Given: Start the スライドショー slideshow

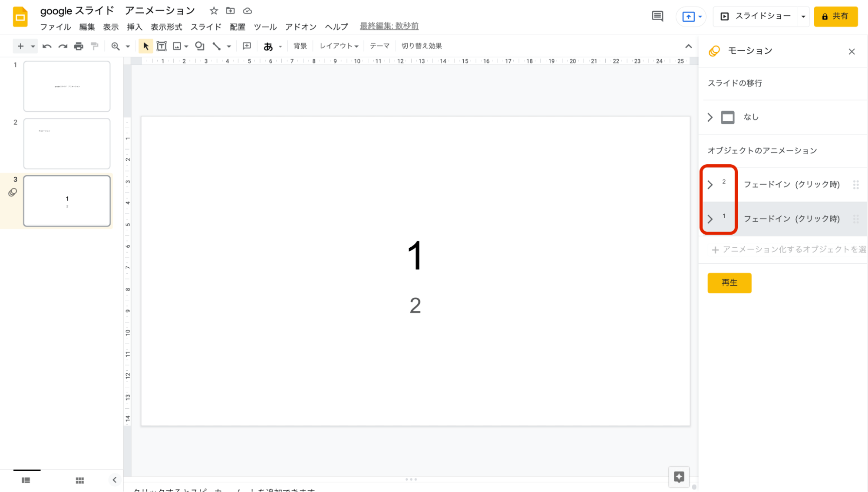Looking at the screenshot, I should pyautogui.click(x=756, y=17).
